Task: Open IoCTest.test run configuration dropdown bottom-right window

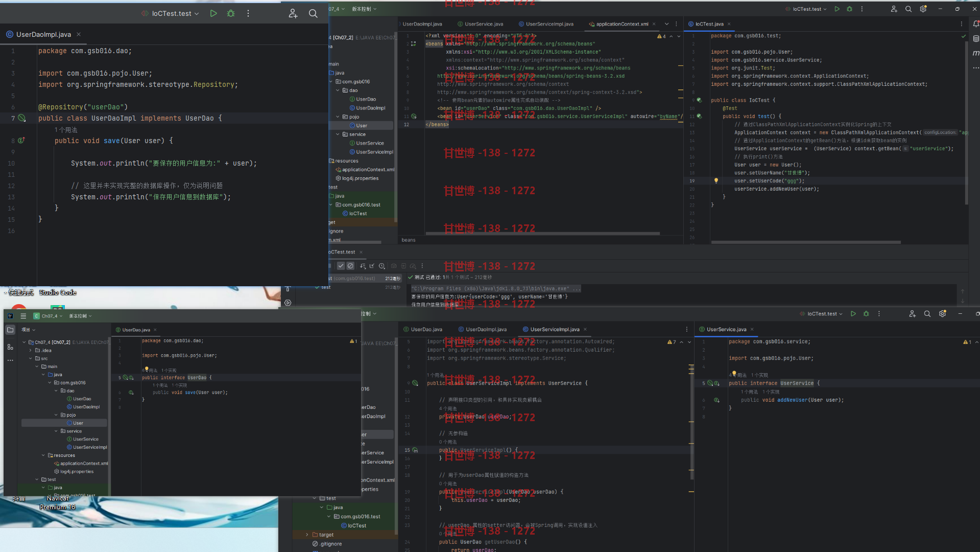Action: [821, 314]
